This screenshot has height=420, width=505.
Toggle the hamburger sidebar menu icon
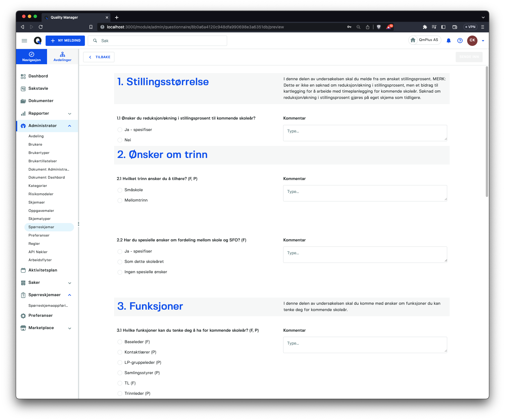pos(24,41)
